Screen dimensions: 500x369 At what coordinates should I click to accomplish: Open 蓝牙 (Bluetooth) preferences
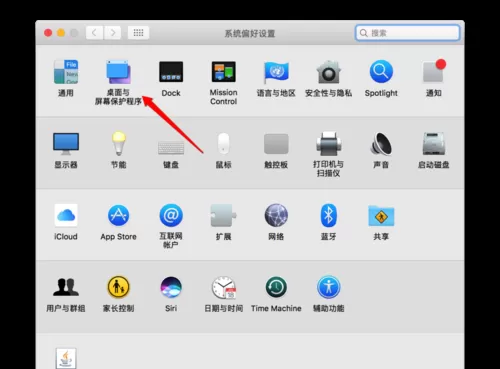click(329, 215)
